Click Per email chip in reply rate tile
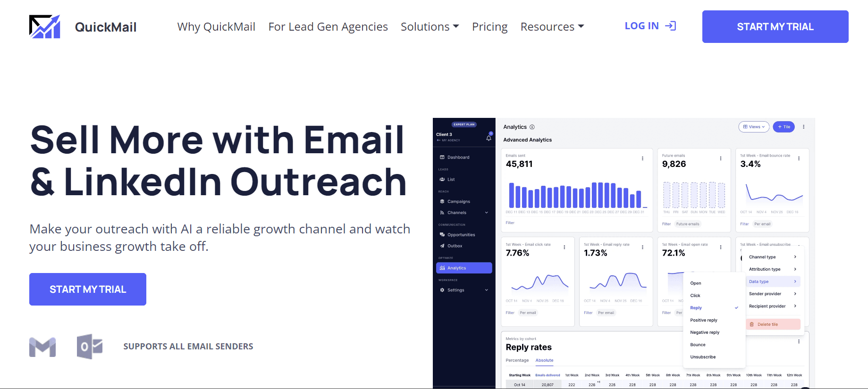 tap(606, 313)
